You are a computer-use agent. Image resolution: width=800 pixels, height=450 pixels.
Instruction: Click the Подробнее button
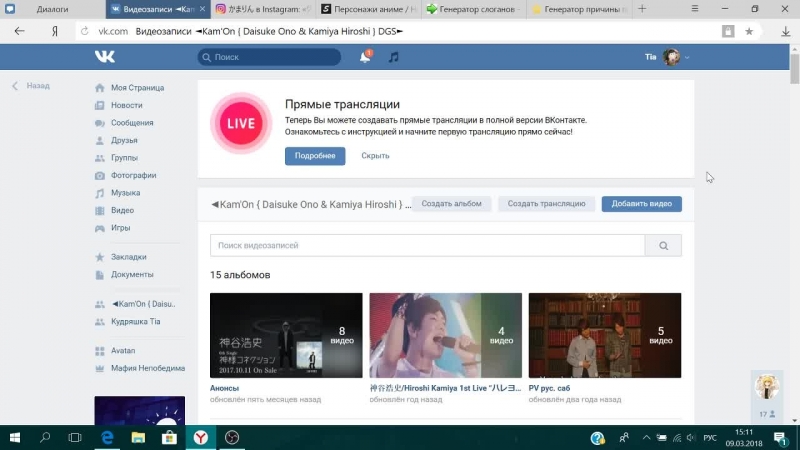(x=315, y=156)
